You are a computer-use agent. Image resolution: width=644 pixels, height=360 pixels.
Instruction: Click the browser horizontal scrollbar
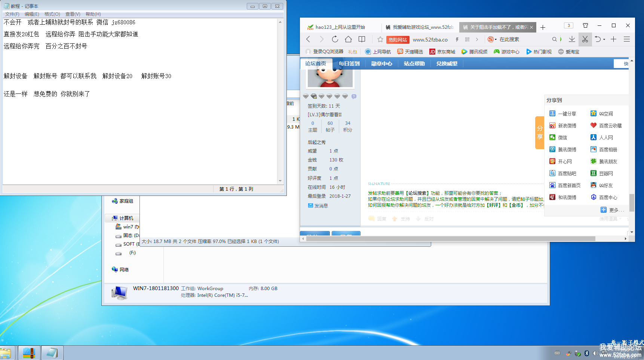point(451,239)
